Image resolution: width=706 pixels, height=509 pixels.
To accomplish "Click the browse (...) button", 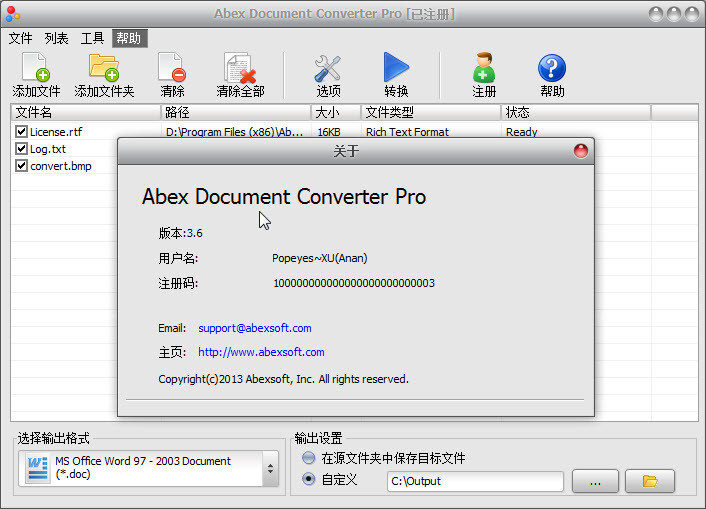I will pos(595,481).
